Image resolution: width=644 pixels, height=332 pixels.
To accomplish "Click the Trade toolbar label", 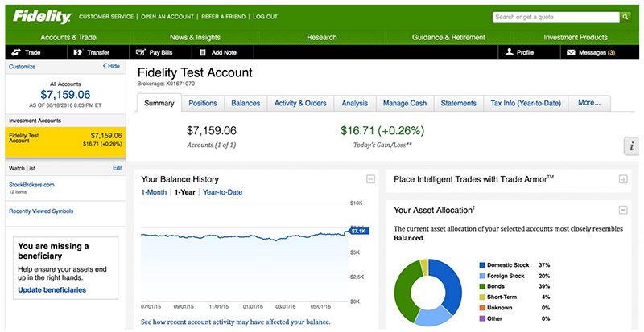I will tap(32, 52).
